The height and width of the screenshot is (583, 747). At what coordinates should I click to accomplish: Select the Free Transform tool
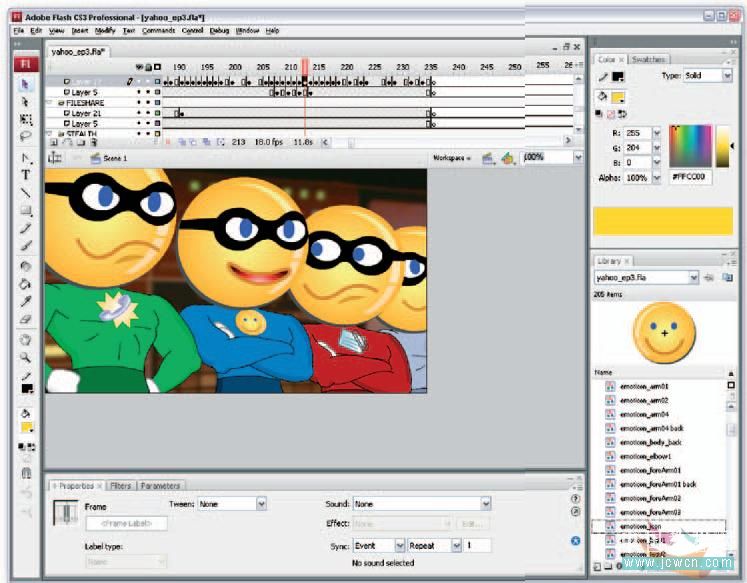pos(26,119)
